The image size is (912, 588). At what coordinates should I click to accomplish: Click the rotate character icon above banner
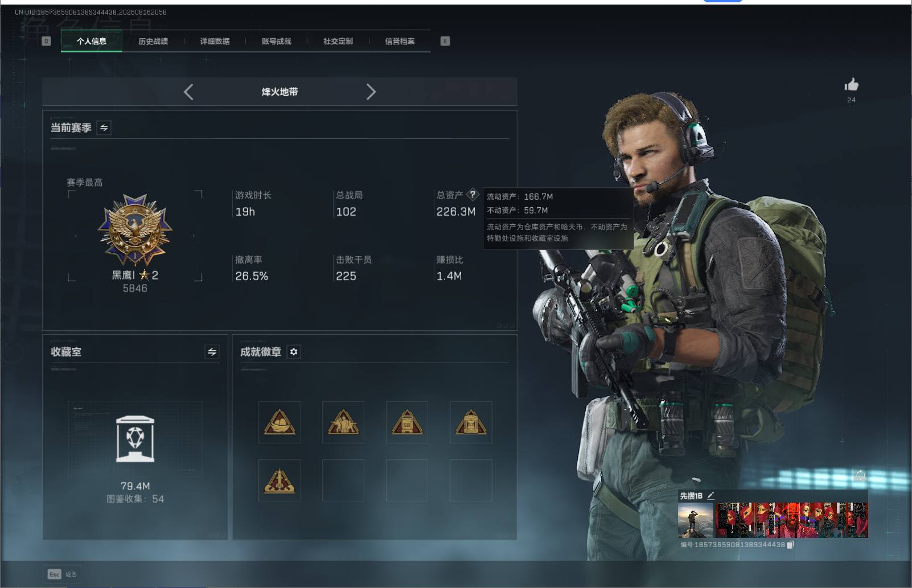coord(860,475)
